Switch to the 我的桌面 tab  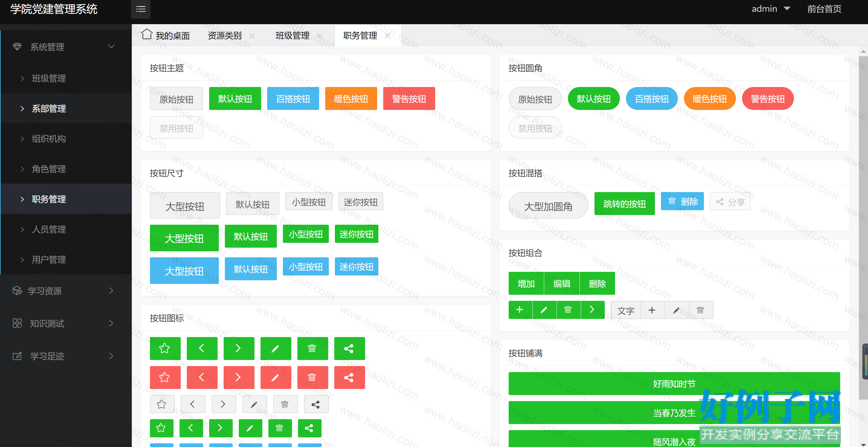165,35
